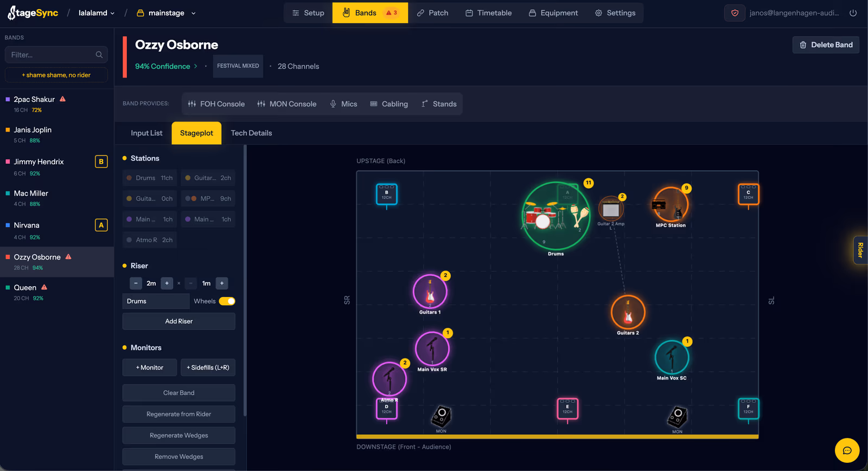This screenshot has width=868, height=471.
Task: Toggle the Wheels switch
Action: (x=227, y=301)
